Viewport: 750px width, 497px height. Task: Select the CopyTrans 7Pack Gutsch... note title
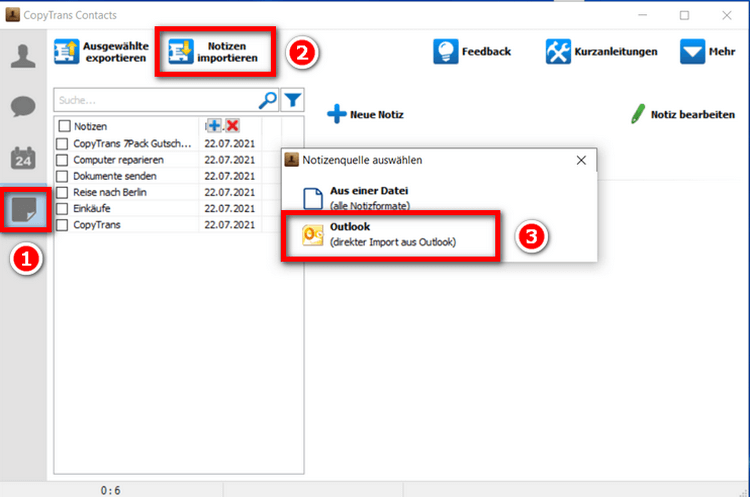click(x=132, y=144)
